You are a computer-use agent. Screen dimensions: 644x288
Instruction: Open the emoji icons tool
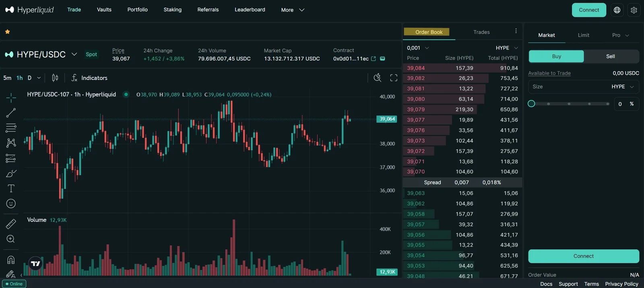point(11,204)
